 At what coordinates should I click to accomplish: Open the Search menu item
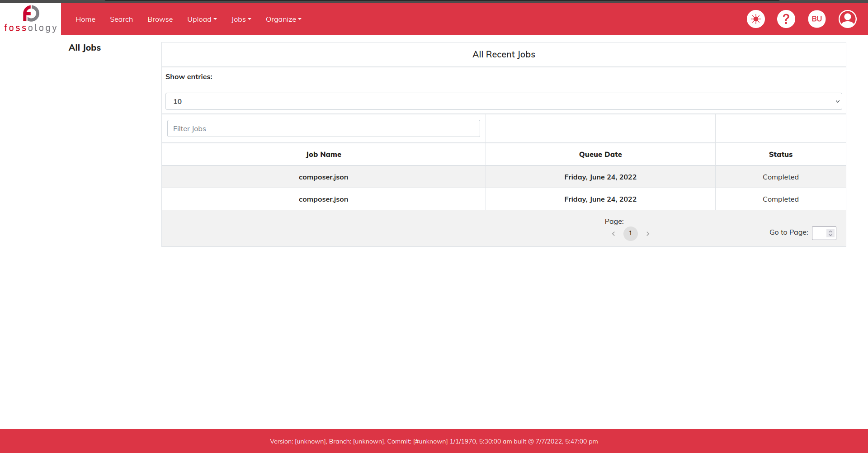121,19
